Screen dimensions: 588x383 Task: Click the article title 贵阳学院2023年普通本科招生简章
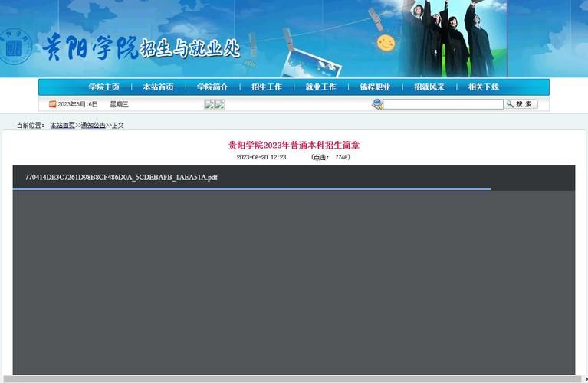click(294, 145)
